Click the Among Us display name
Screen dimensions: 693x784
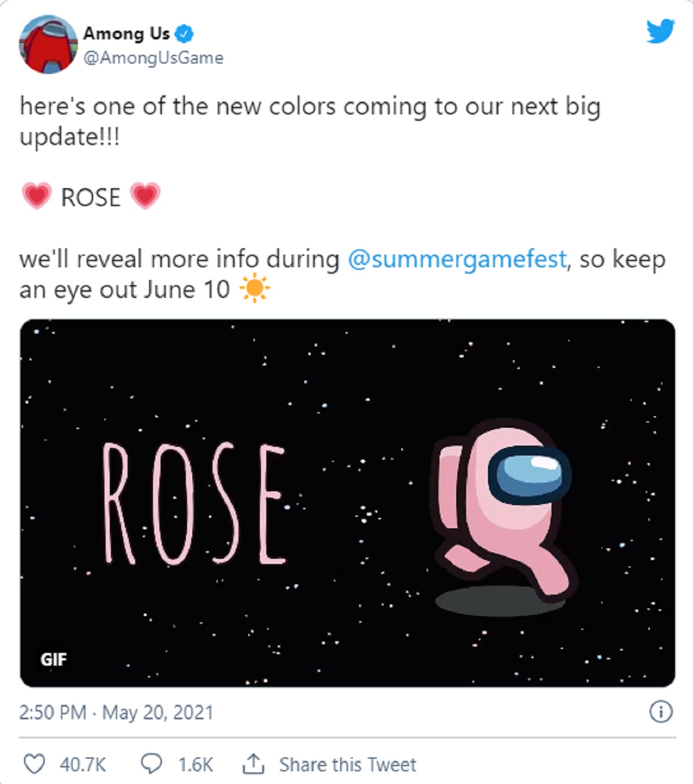tap(126, 33)
